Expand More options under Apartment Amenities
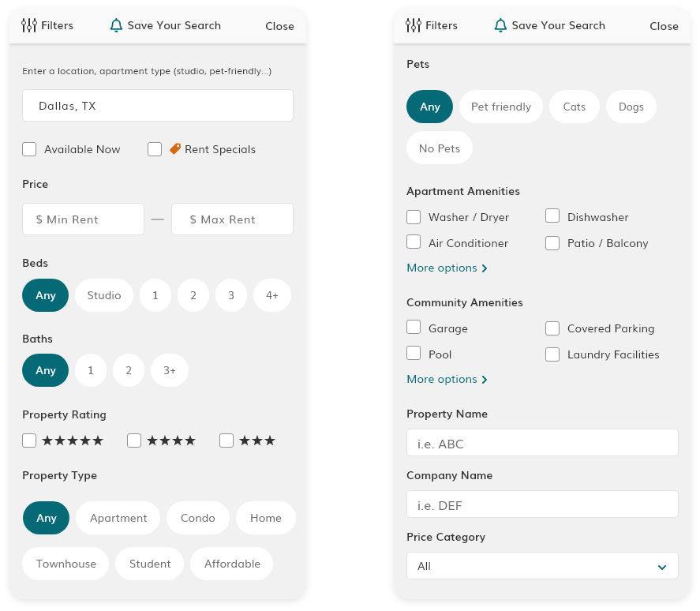Viewport: 700px width, 611px height. pos(447,268)
